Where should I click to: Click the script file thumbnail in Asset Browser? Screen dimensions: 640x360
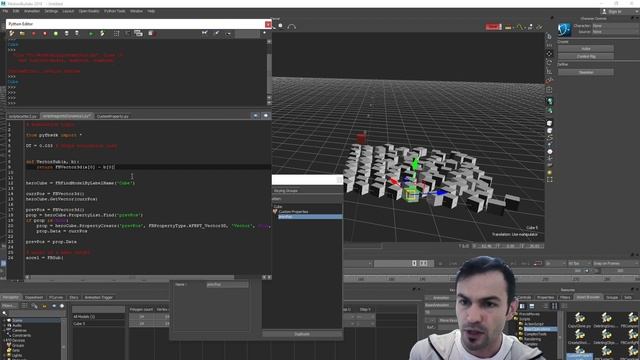580,319
